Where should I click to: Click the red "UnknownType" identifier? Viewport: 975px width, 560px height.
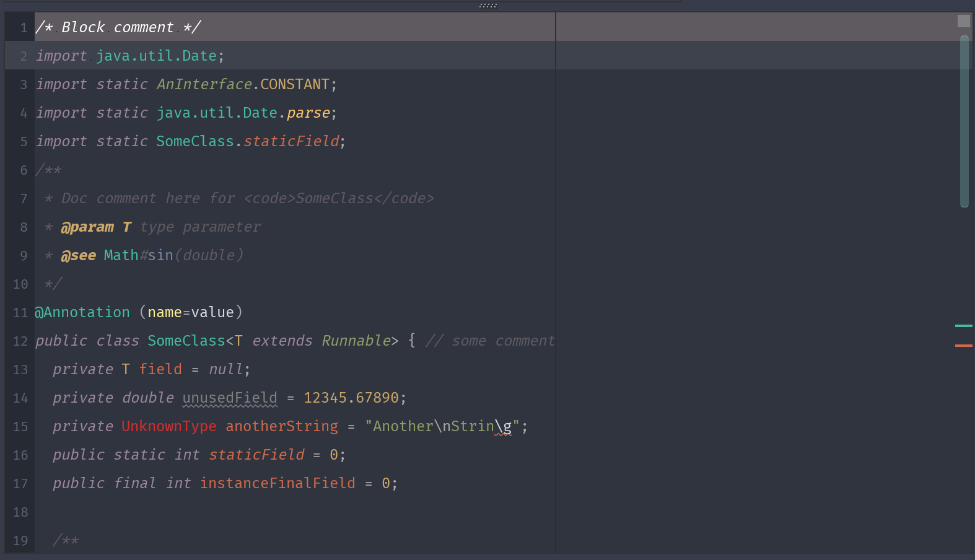pyautogui.click(x=169, y=426)
